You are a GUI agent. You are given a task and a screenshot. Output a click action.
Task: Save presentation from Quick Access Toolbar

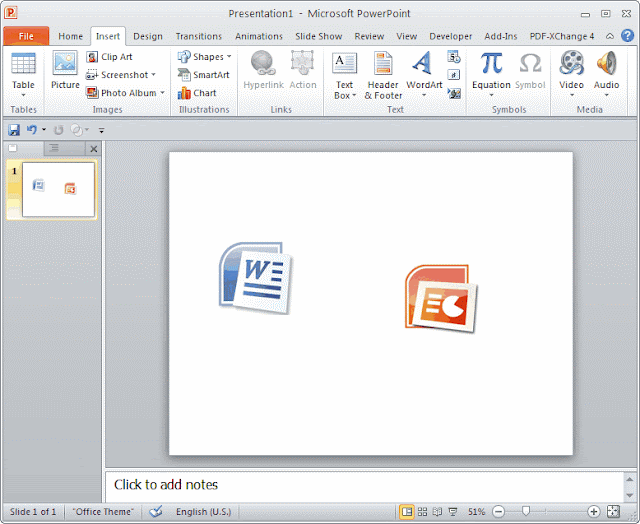[14, 130]
